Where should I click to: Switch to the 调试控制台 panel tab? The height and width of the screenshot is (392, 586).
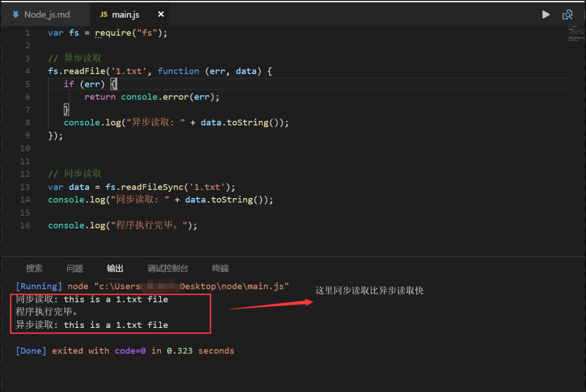[x=168, y=268]
